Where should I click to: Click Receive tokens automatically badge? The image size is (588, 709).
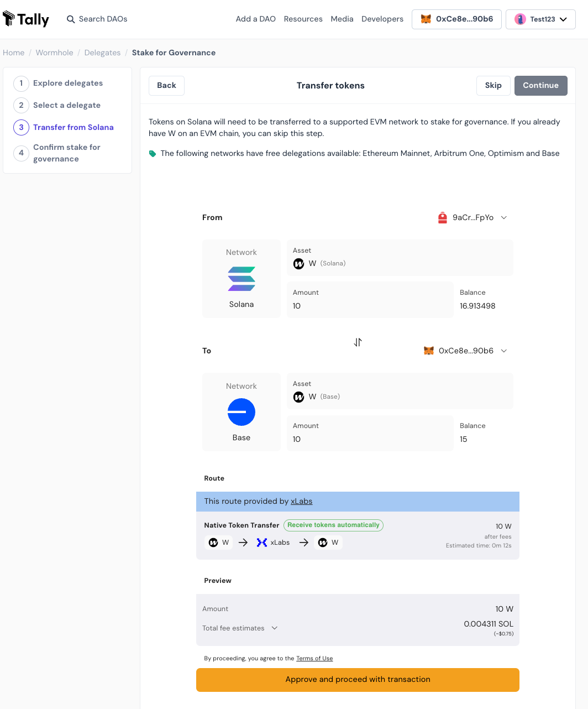(333, 525)
